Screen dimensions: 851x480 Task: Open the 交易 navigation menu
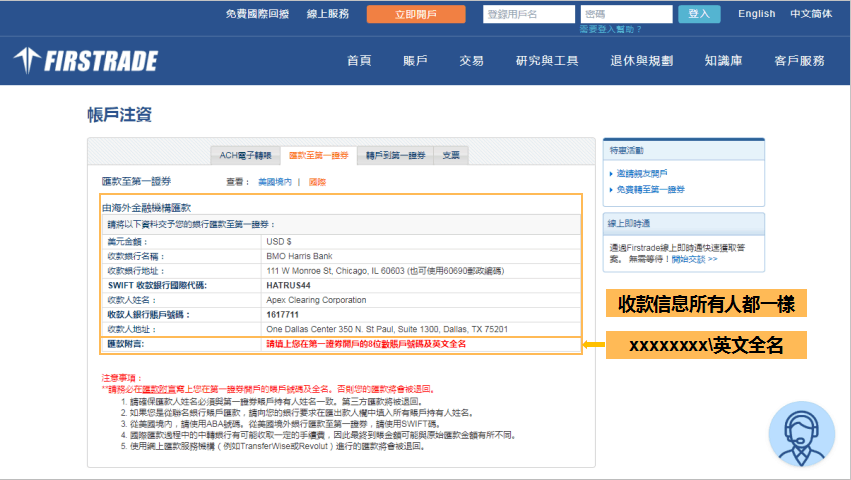point(471,61)
